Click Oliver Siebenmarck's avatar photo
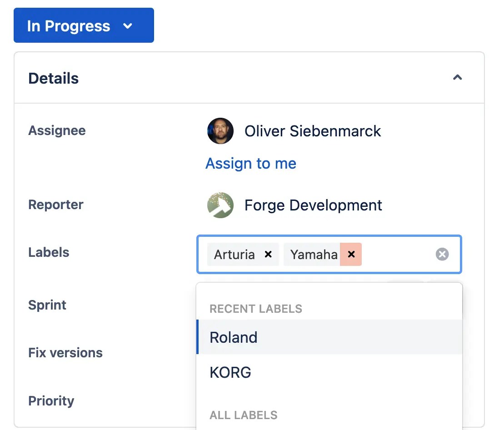Viewport: 504px width, 430px height. [x=220, y=131]
